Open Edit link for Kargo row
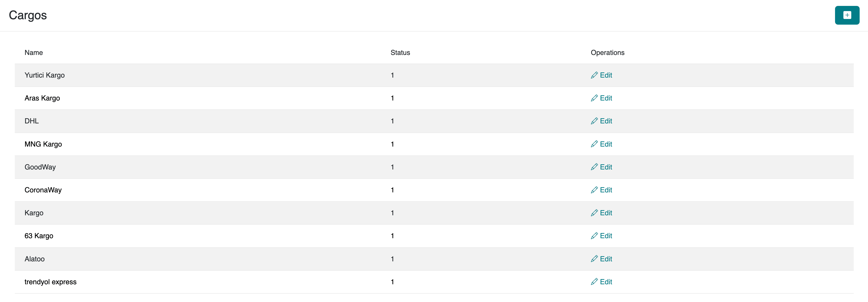868x302 pixels. pos(605,213)
